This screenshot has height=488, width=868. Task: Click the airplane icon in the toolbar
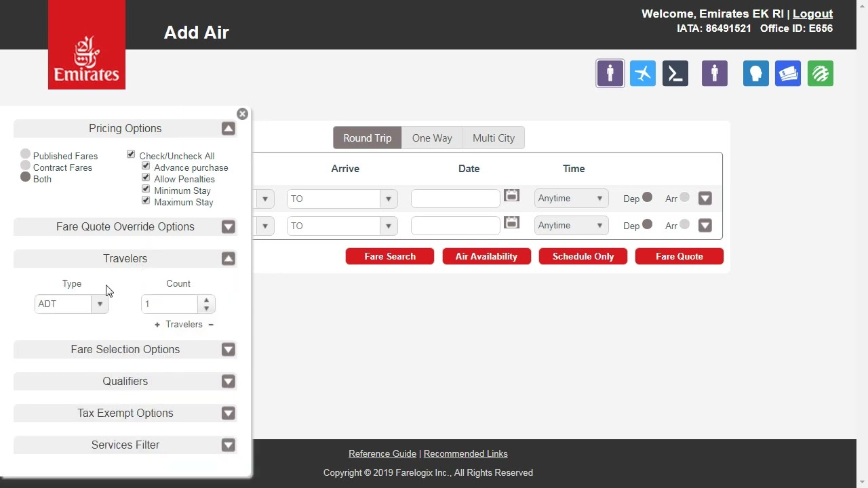tap(642, 74)
